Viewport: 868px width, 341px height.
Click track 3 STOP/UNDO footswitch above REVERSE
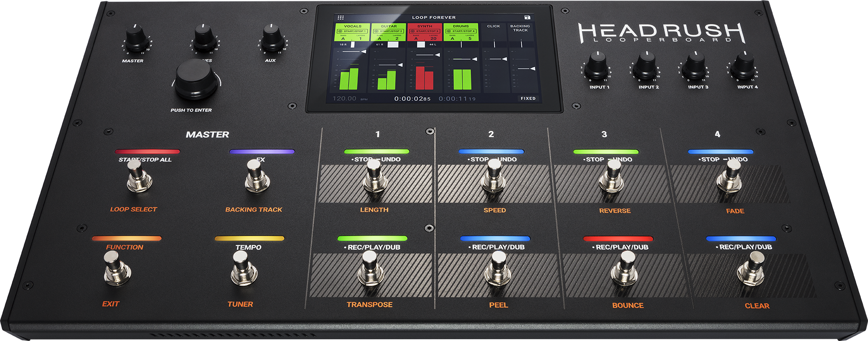coord(612,176)
